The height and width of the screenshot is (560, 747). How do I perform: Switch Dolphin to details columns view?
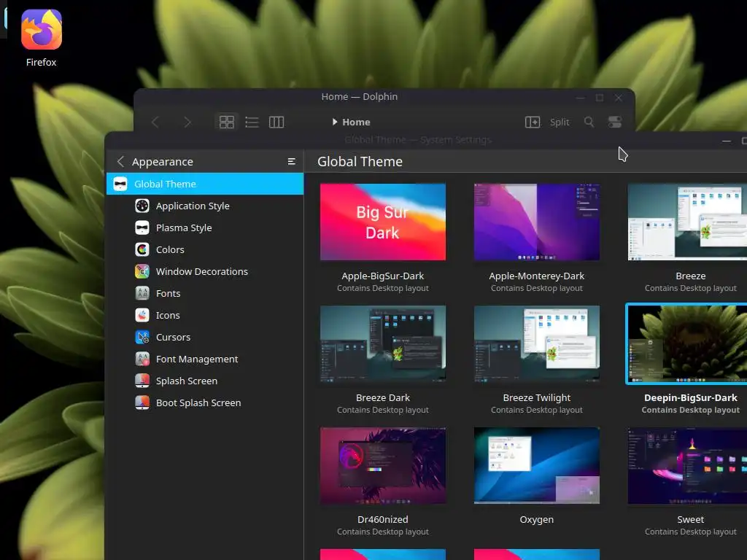tap(276, 122)
